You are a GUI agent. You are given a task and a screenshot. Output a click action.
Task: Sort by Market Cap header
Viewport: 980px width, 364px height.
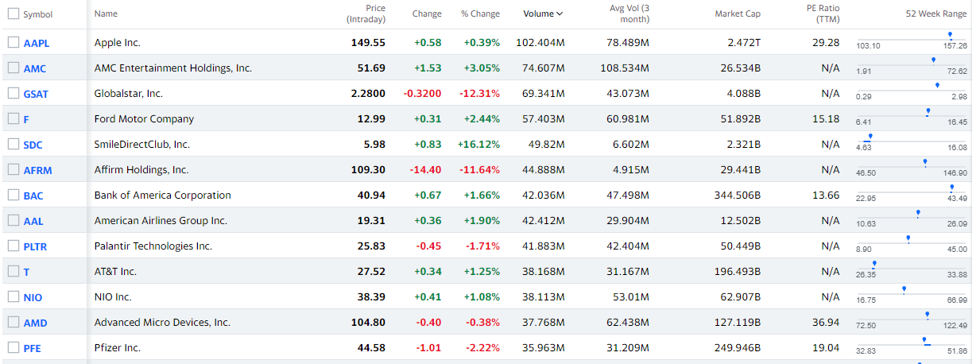738,14
